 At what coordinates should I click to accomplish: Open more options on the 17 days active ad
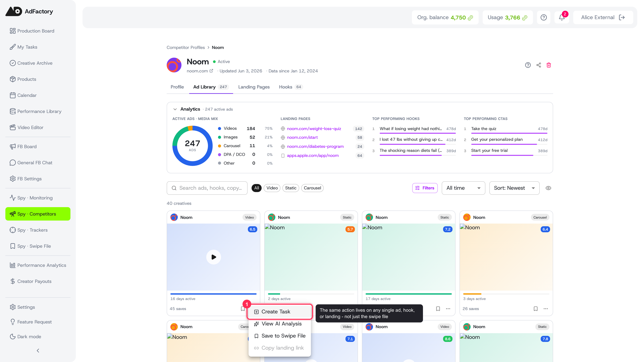tap(448, 309)
